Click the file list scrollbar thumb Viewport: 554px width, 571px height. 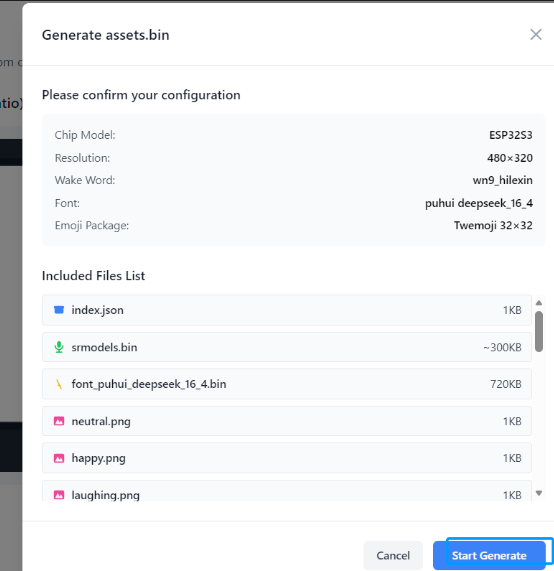(539, 331)
